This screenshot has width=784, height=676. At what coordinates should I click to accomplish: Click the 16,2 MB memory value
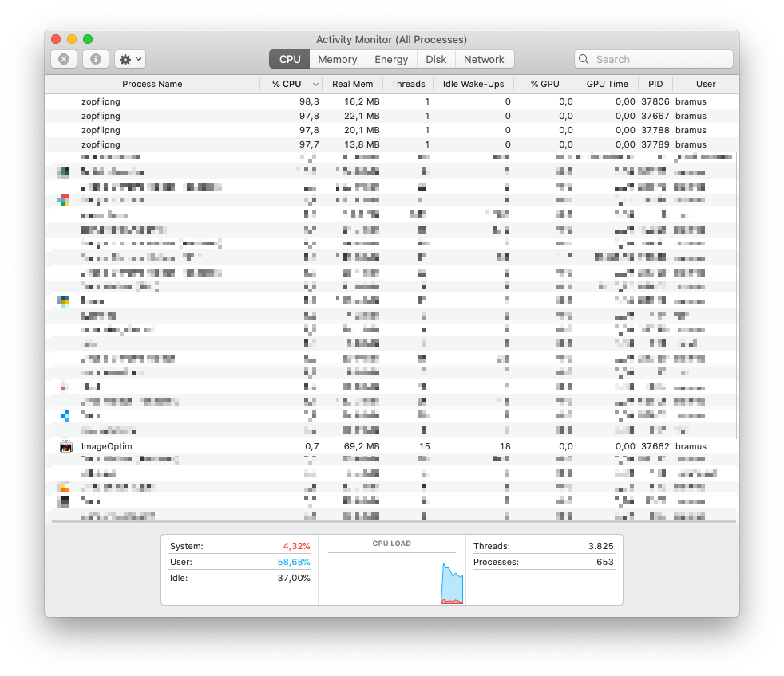pos(362,101)
